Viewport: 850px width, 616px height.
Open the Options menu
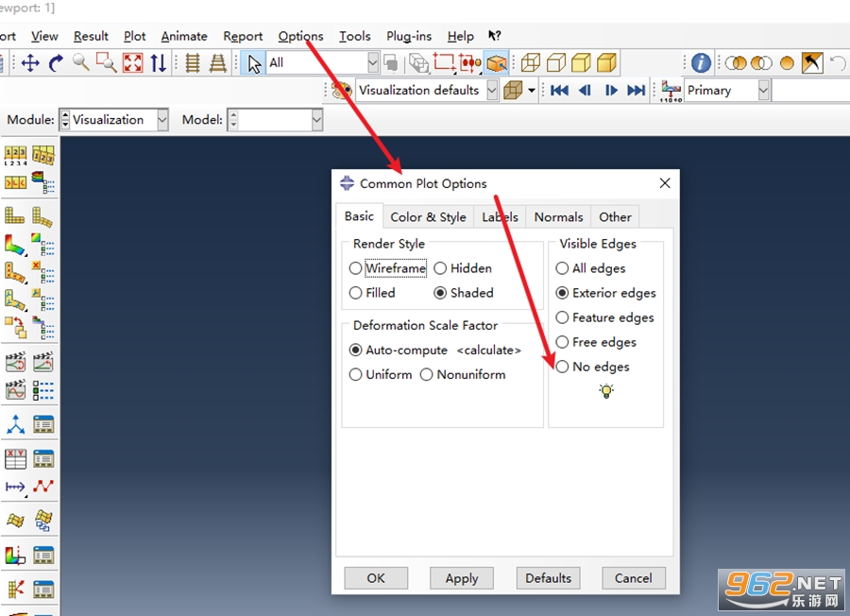(x=300, y=36)
